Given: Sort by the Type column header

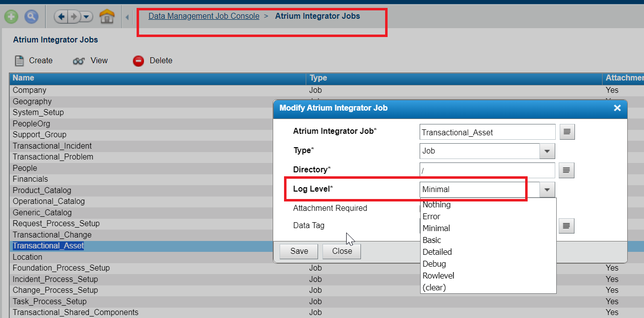Looking at the screenshot, I should [x=454, y=78].
